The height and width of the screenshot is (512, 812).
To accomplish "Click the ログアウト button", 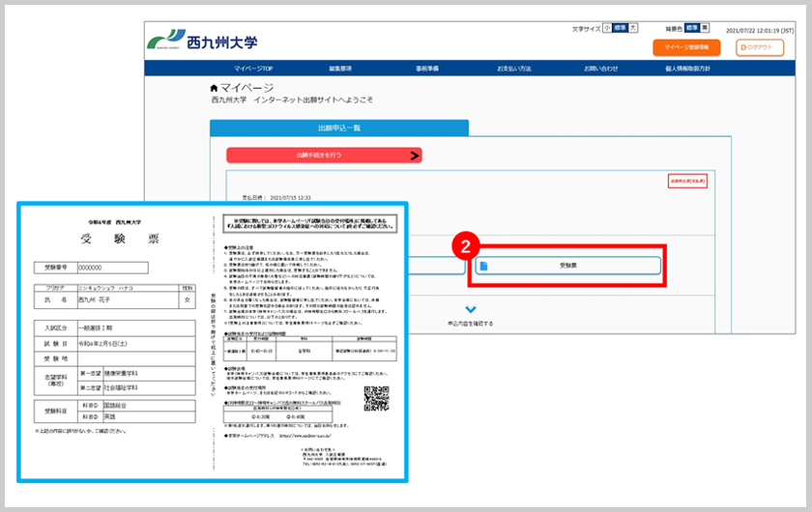I will [x=760, y=47].
